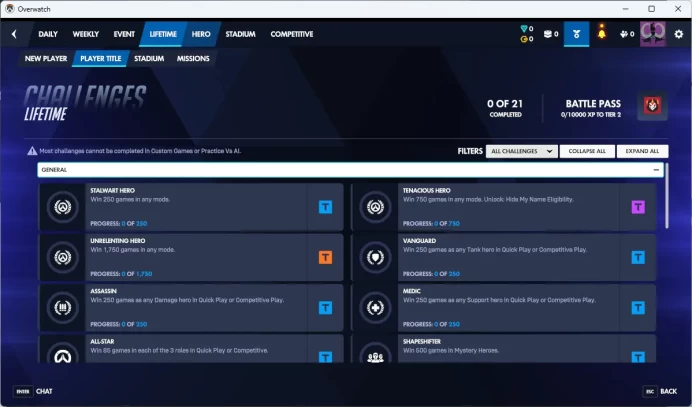Collapse the General section header
Viewport: 692px width, 407px height.
pyautogui.click(x=350, y=170)
